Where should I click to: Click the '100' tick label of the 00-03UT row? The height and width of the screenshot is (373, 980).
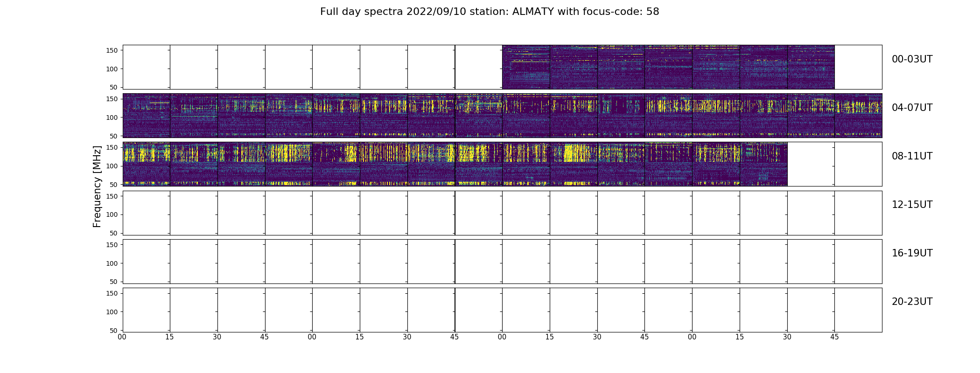pos(112,69)
